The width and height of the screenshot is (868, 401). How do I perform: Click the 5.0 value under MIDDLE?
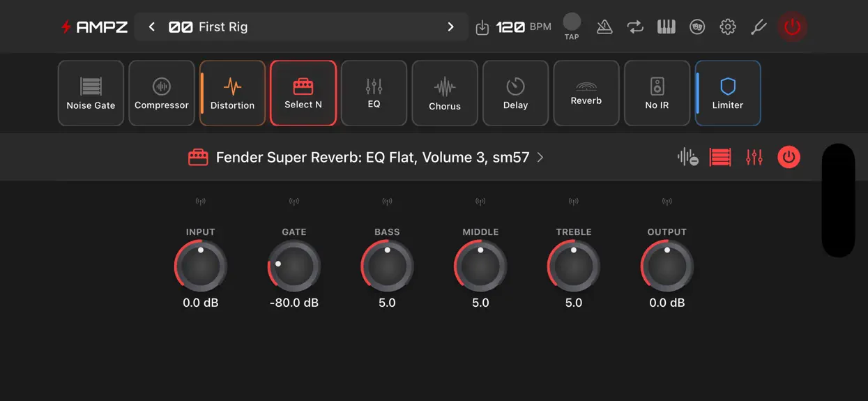[480, 303]
